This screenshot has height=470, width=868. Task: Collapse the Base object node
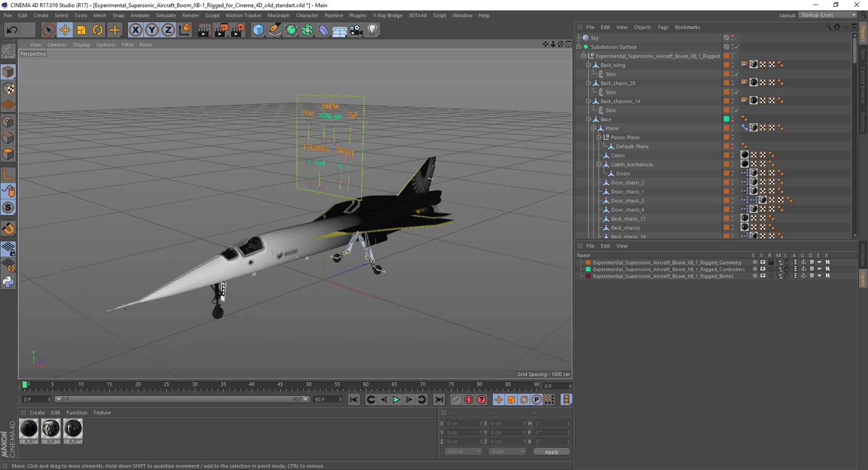(x=589, y=119)
